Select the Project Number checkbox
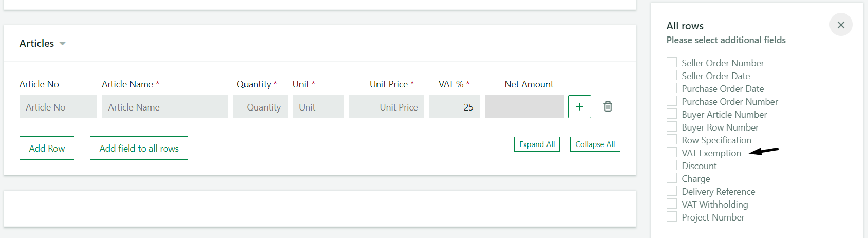 point(672,216)
